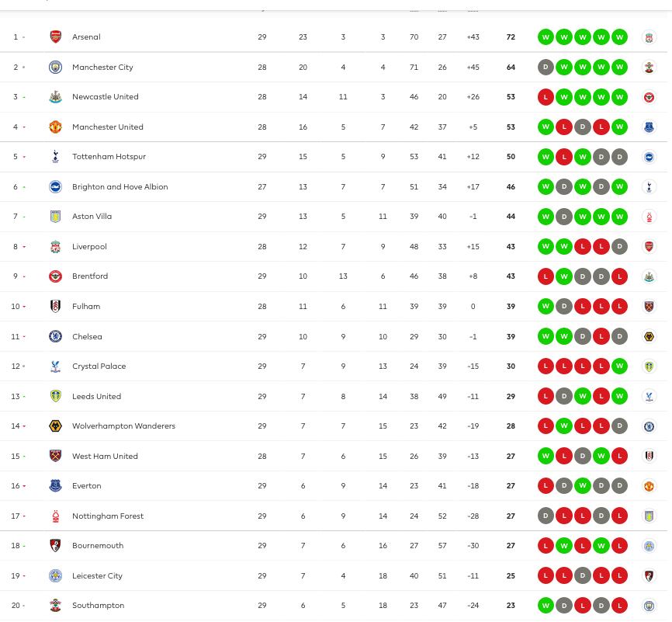Click the Southampton club crest
The height and width of the screenshot is (622, 672).
[x=55, y=605]
